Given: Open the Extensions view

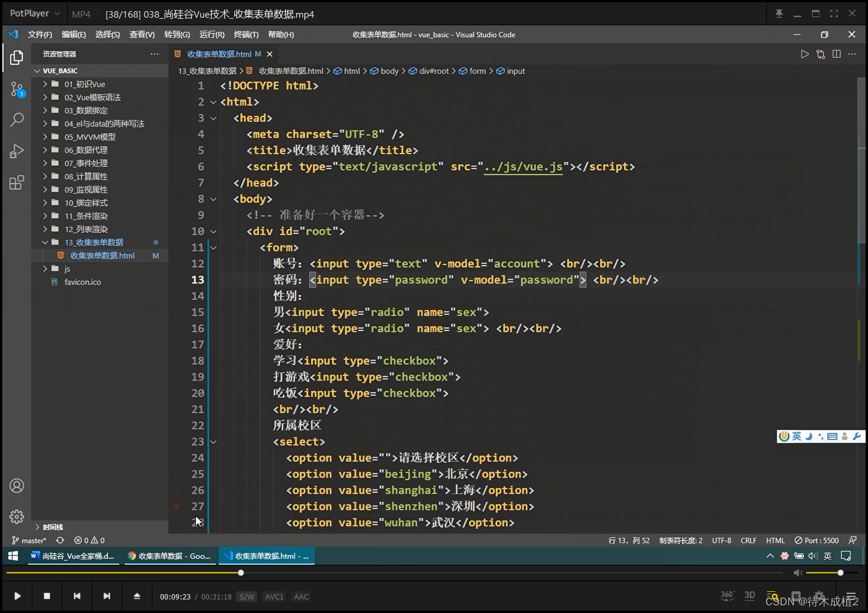Looking at the screenshot, I should (x=16, y=182).
